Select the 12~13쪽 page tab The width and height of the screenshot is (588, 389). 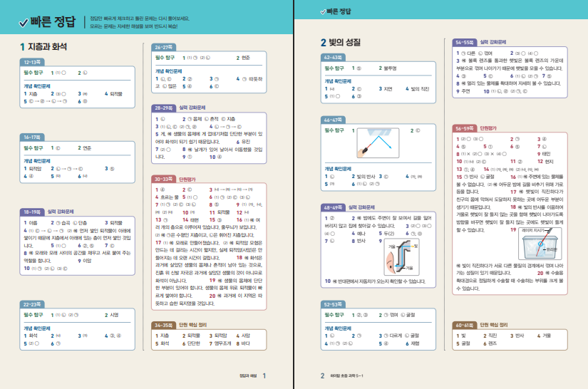pos(33,62)
